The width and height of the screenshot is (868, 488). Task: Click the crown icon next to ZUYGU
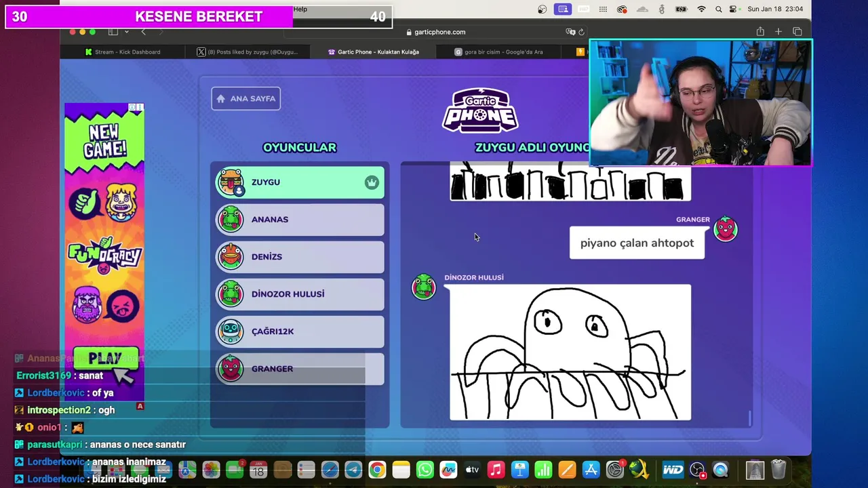point(372,182)
